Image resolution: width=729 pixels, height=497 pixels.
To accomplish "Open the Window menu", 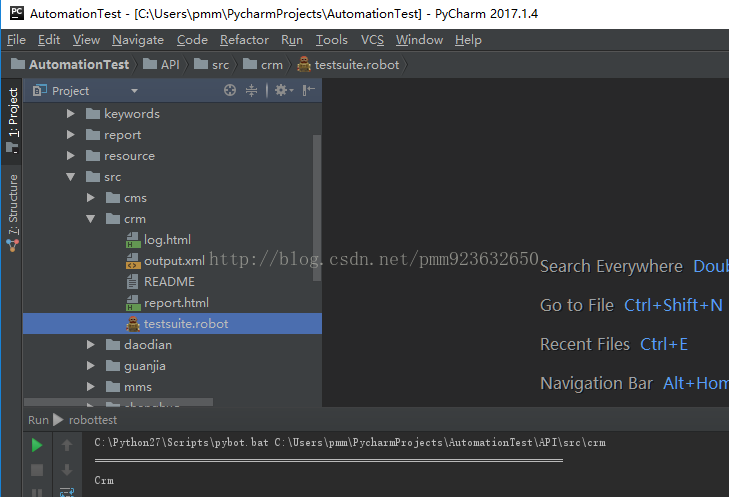I will 419,40.
